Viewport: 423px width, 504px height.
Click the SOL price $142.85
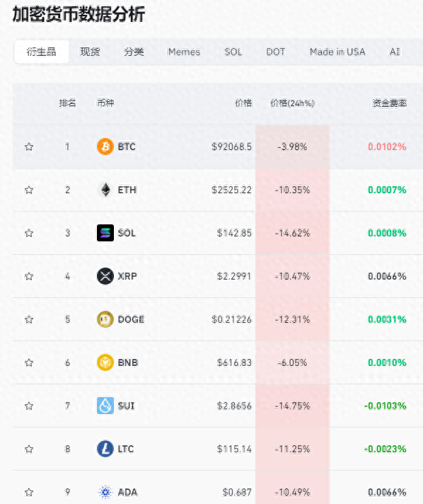[234, 233]
